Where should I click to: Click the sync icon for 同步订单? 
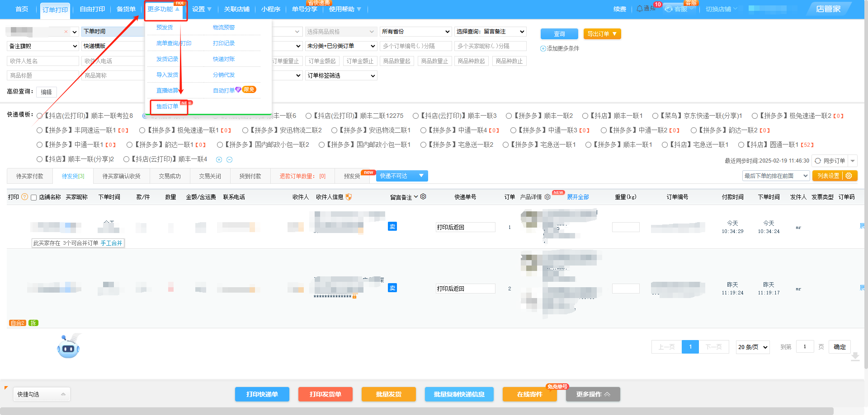[818, 161]
